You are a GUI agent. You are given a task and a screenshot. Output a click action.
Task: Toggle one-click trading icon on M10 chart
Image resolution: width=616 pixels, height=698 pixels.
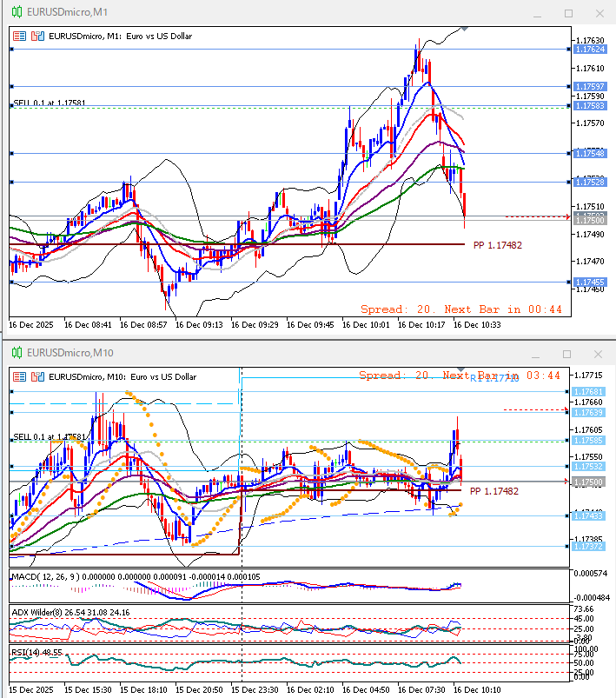tap(19, 376)
